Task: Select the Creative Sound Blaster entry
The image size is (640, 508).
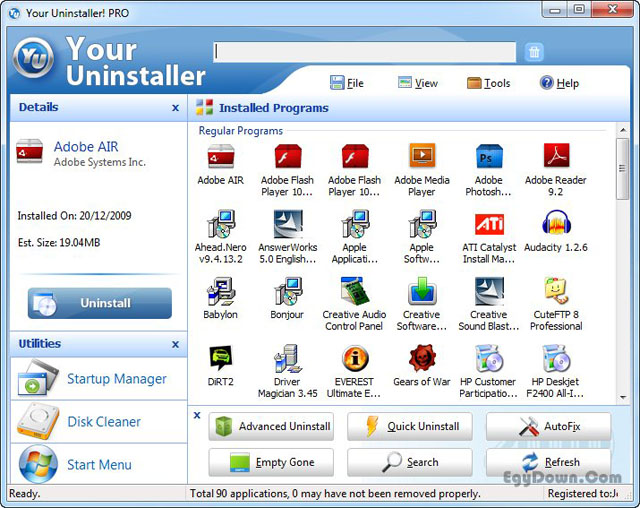Action: (489, 291)
